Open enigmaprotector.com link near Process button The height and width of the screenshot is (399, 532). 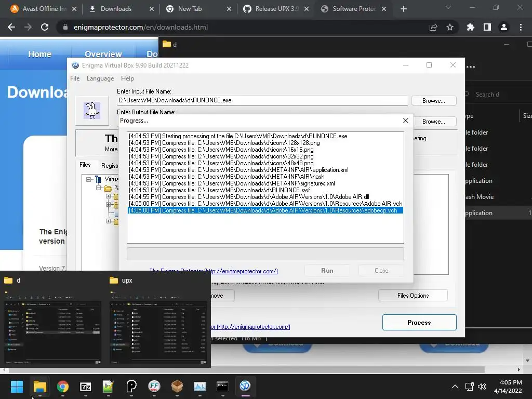[x=250, y=327]
